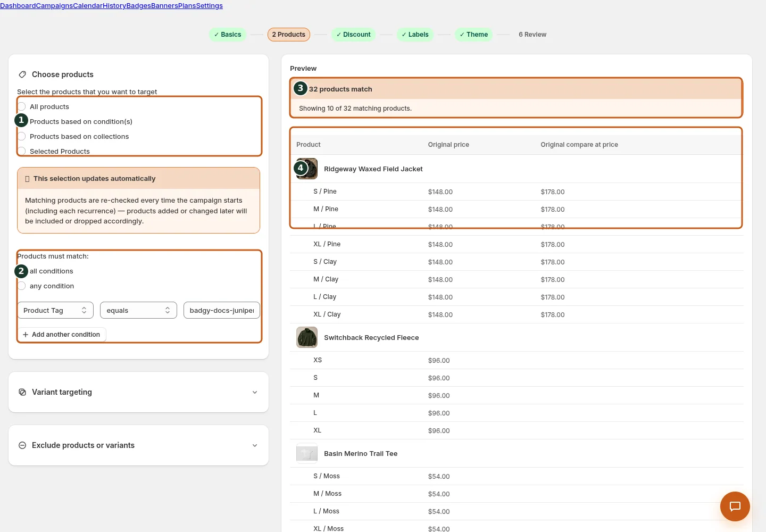Pick the Selected Products radio option
The image size is (766, 532).
[x=22, y=151]
